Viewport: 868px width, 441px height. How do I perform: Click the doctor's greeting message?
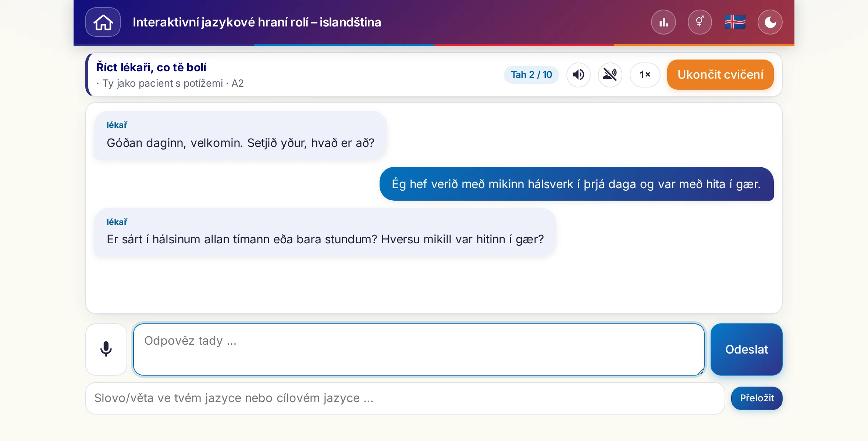click(x=240, y=136)
